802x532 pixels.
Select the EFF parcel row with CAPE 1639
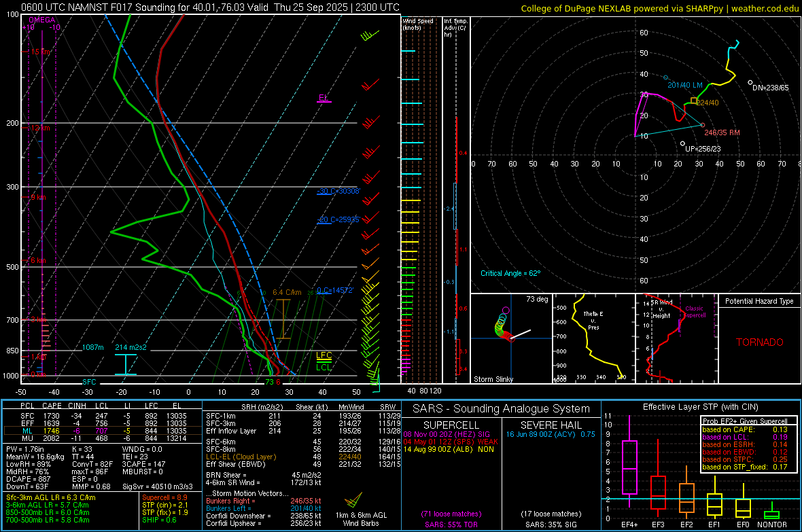[x=103, y=423]
